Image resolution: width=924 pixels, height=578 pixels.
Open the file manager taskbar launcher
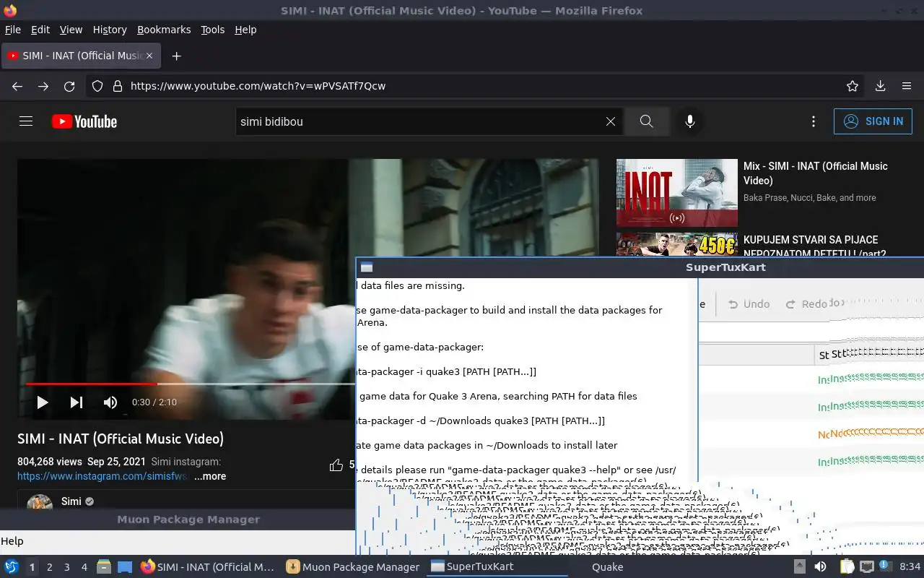point(104,567)
